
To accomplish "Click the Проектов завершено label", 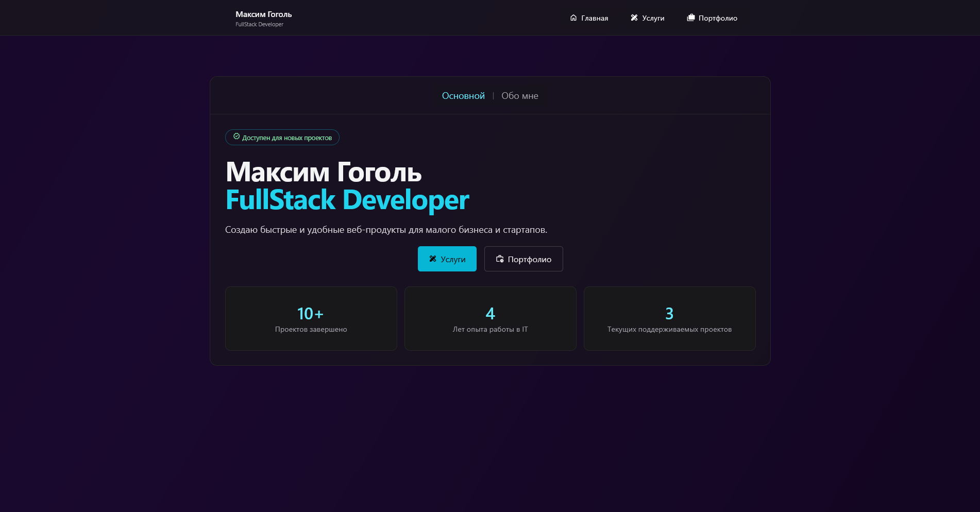I will (x=311, y=329).
